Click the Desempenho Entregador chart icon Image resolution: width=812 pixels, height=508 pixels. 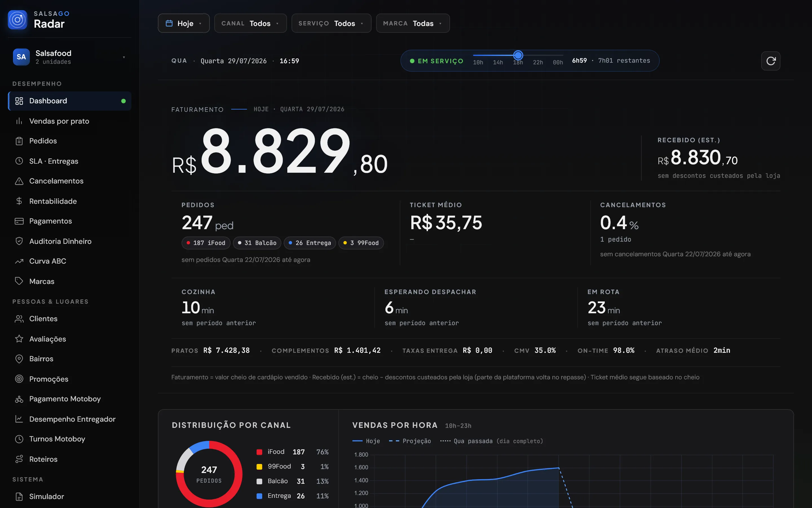19,419
